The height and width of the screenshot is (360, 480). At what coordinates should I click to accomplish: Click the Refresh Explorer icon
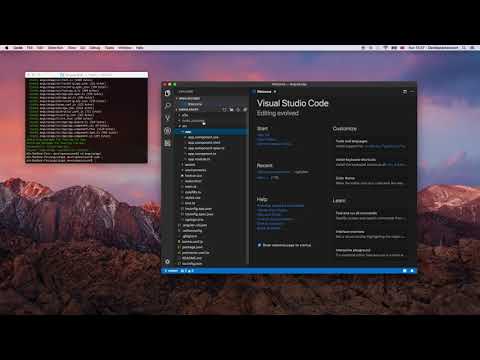pos(238,109)
